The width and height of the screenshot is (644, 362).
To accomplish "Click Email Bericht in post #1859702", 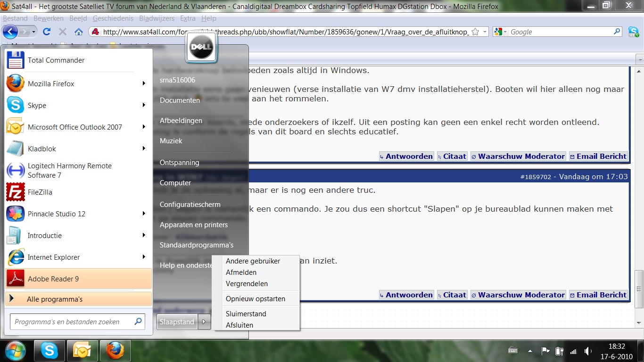I will click(598, 295).
